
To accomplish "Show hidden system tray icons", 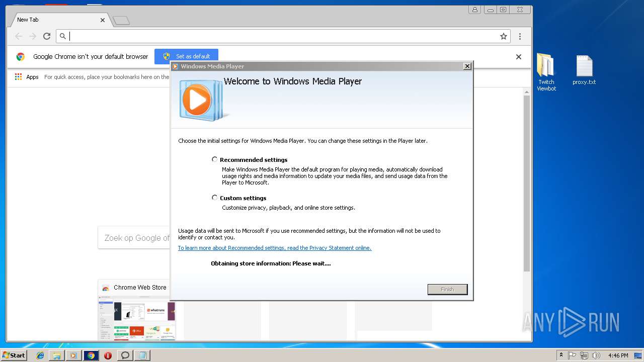I will 561,355.
